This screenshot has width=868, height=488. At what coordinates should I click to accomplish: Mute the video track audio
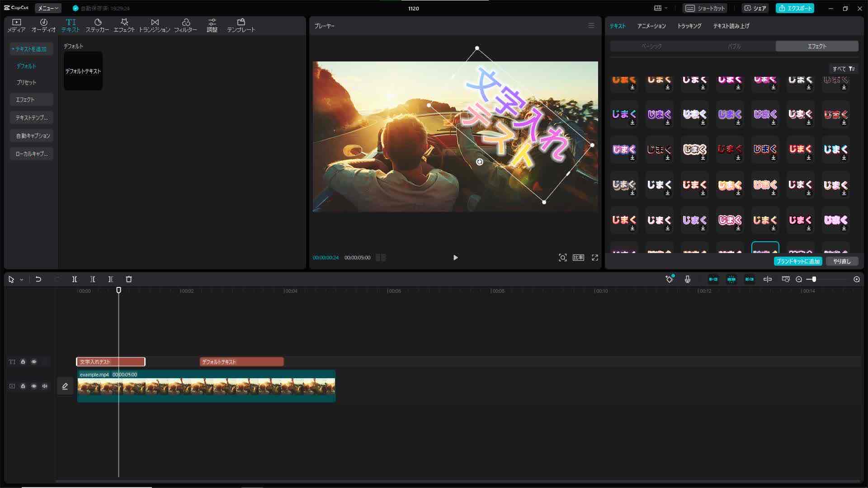45,386
